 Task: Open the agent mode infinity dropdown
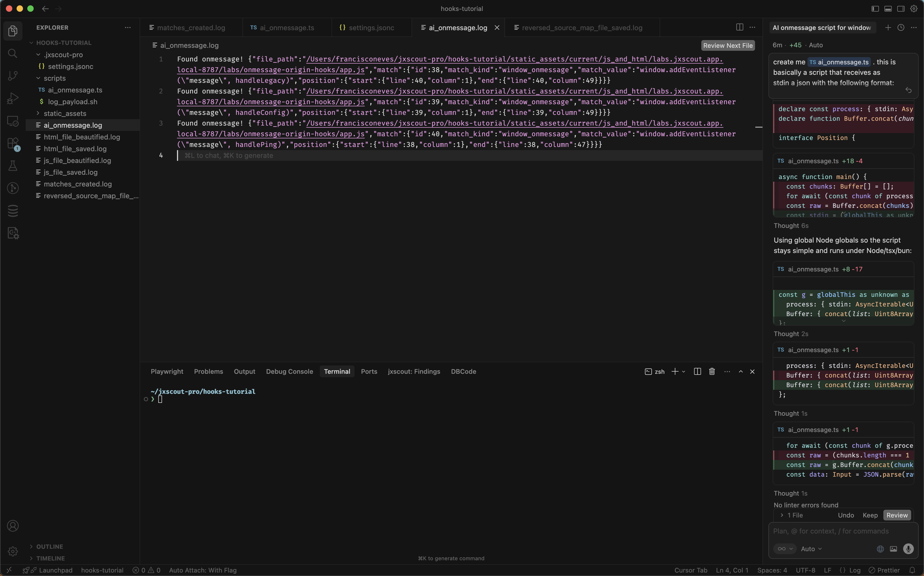tap(785, 548)
